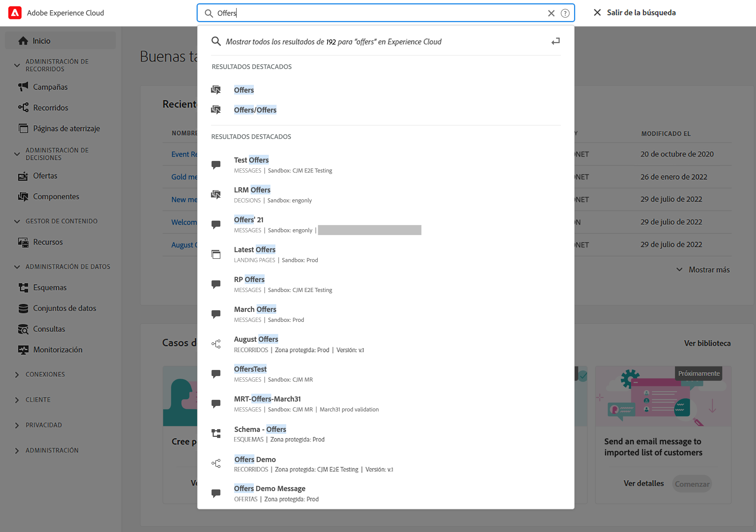The width and height of the screenshot is (756, 532).
Task: Click the Adobe Experience Cloud logo icon
Action: click(x=15, y=13)
